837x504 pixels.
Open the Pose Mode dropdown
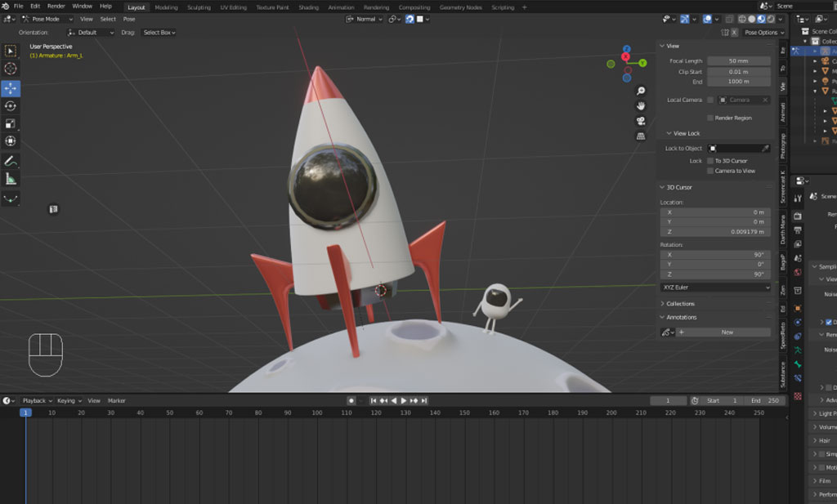(x=48, y=19)
